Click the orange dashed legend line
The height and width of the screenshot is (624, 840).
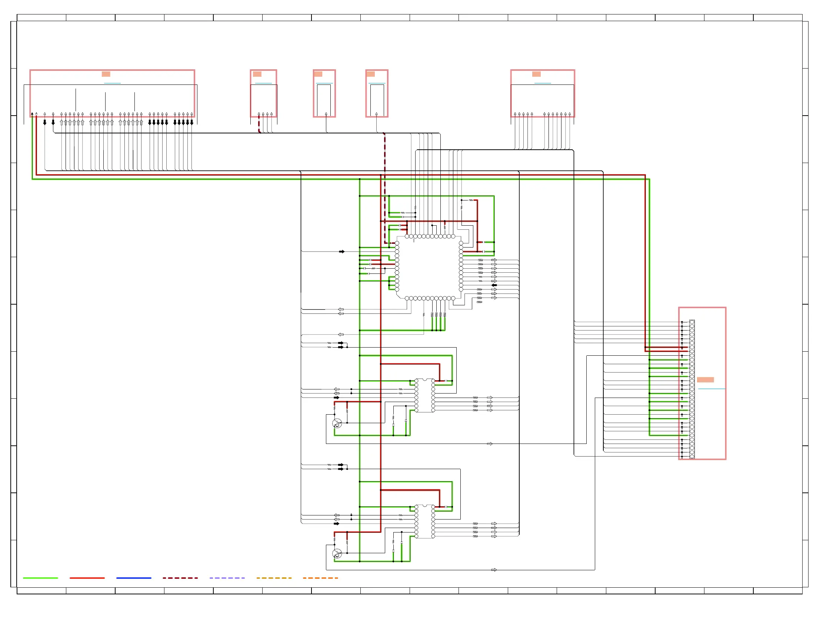(x=320, y=578)
